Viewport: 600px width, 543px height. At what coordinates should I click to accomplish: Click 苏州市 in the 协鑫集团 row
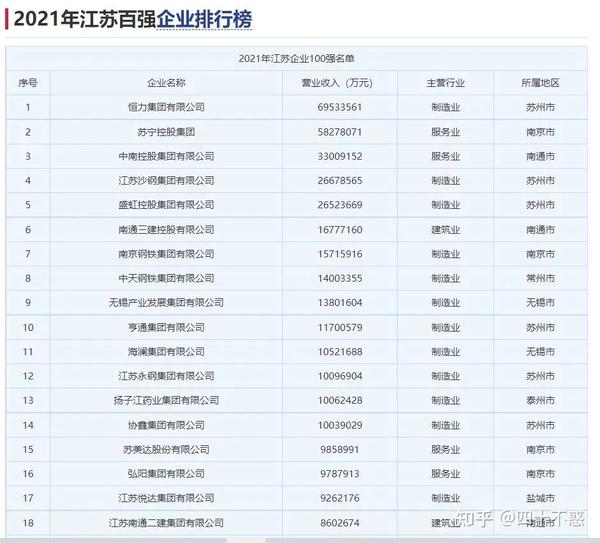(x=540, y=425)
